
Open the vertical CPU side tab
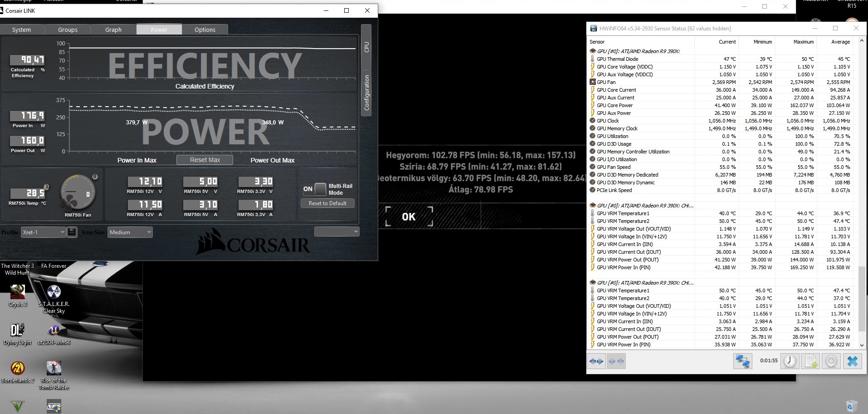pyautogui.click(x=366, y=47)
